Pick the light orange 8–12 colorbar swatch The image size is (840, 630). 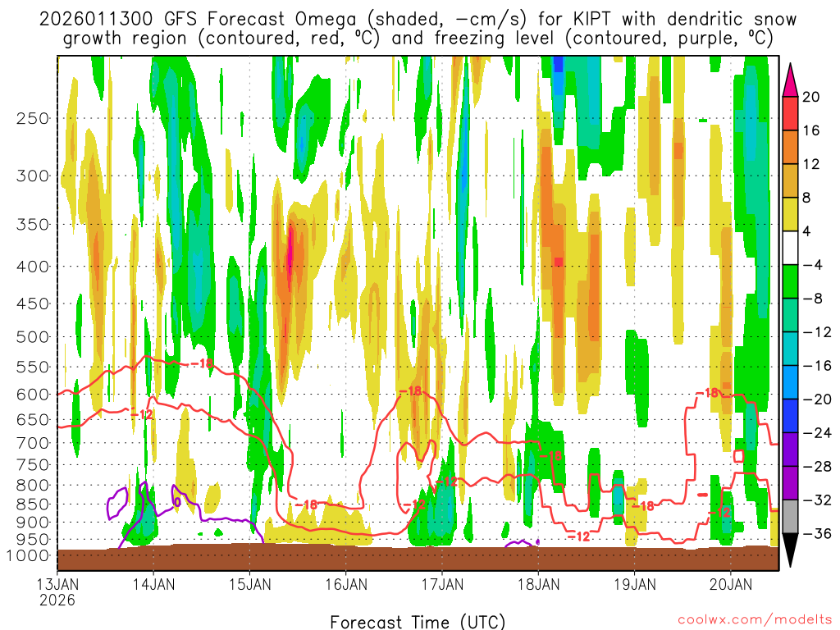pos(790,181)
